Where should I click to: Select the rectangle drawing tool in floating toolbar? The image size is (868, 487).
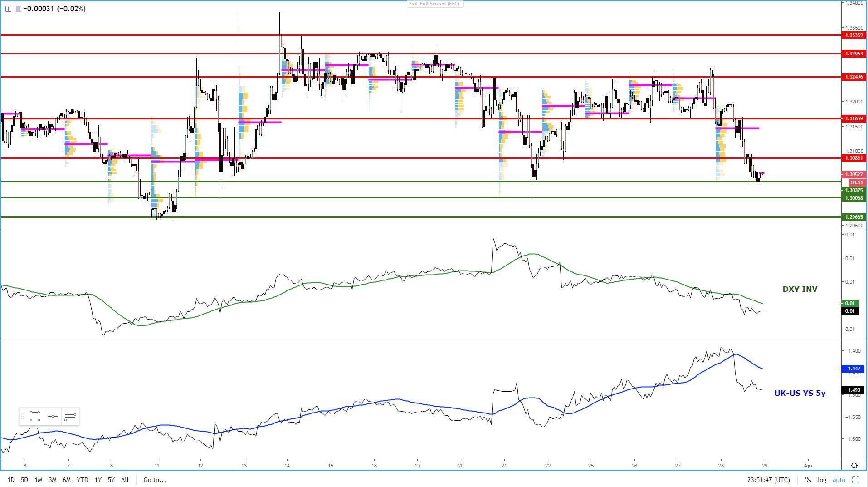coord(35,416)
